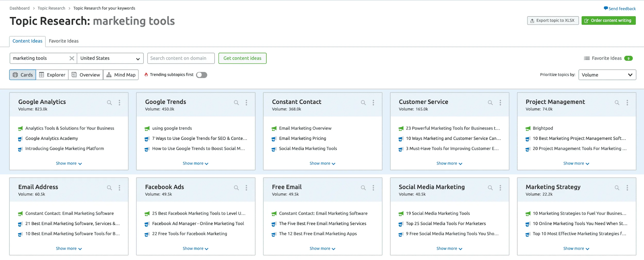Click the search icon on Free Email card
This screenshot has height=260, width=644.
(x=363, y=188)
